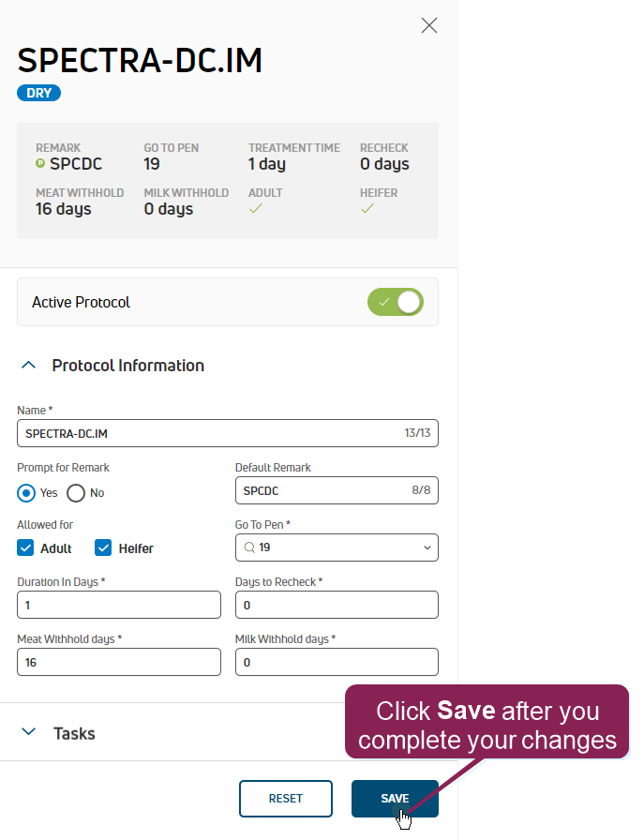
Task: Close the SPECTRA-DC.IM protocol panel
Action: [x=429, y=25]
